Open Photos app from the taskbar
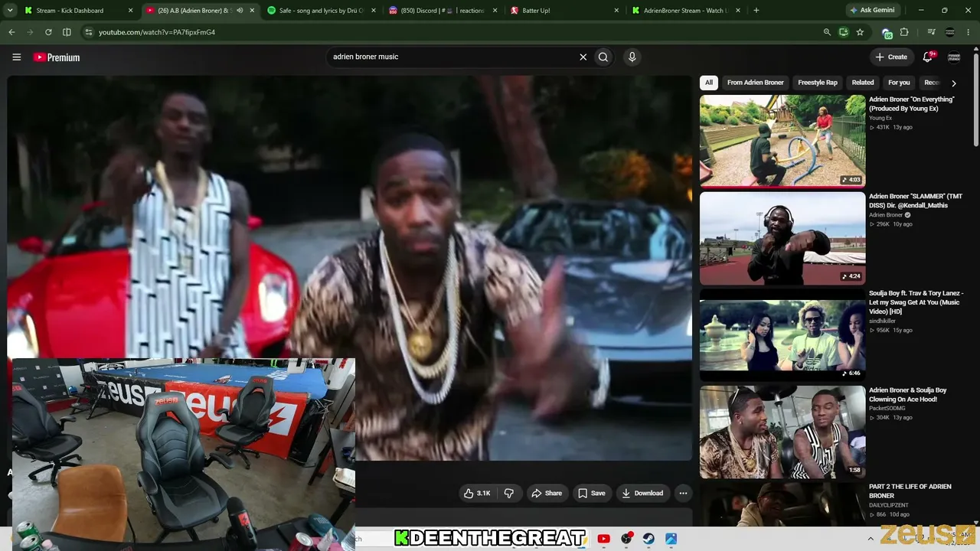 pos(671,539)
